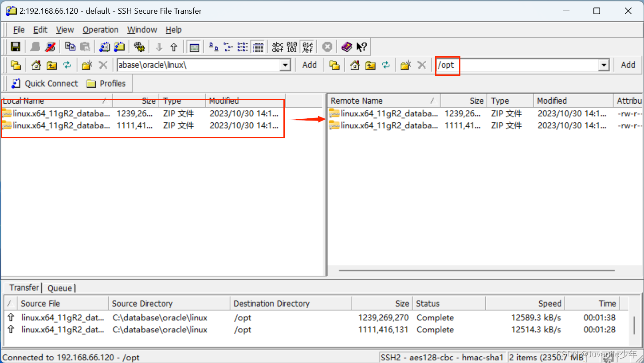Open the Operation menu
Viewport: 644px width, 363px height.
(x=101, y=30)
